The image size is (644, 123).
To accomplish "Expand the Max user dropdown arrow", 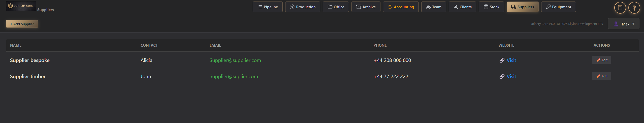I will [x=633, y=24].
